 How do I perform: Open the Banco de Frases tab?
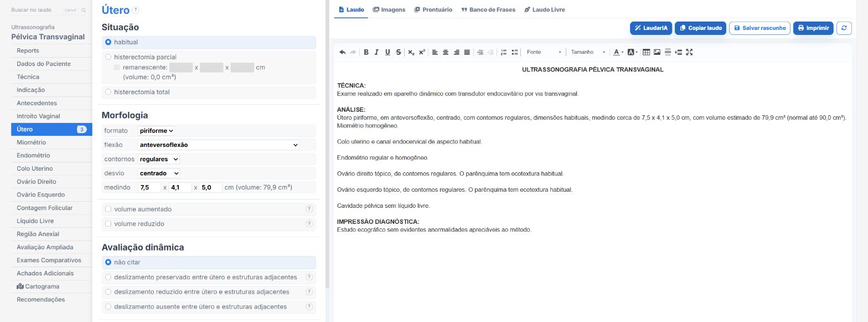[488, 9]
